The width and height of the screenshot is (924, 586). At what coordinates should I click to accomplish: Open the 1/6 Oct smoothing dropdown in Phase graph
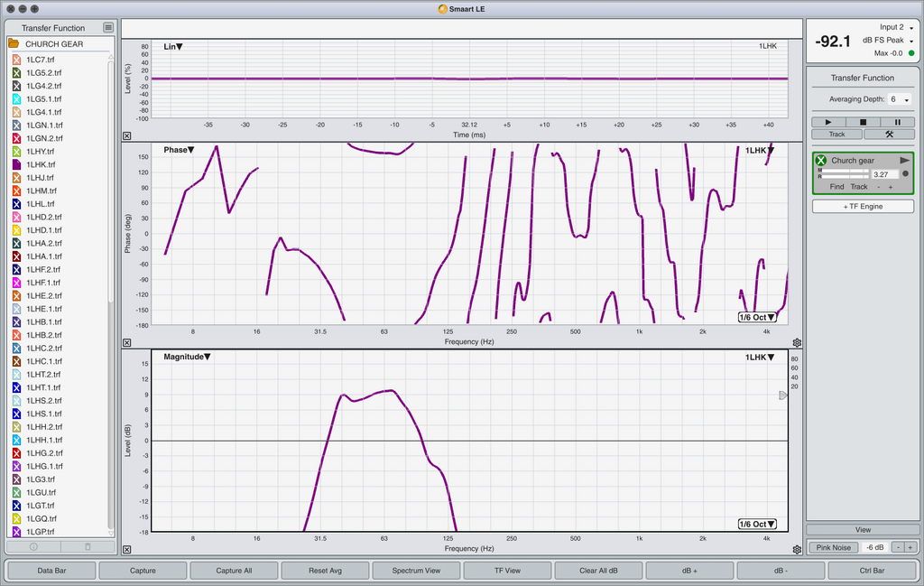757,317
